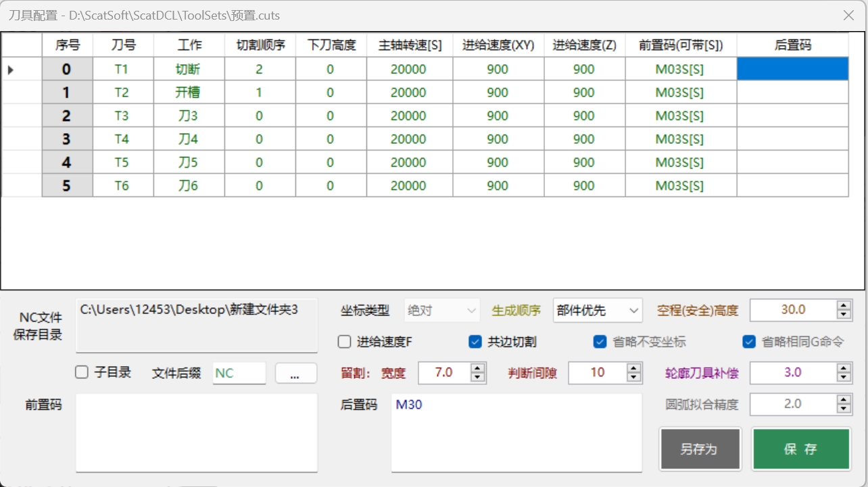Increase the 空程(安全)高度 value with up arrow

coord(843,306)
